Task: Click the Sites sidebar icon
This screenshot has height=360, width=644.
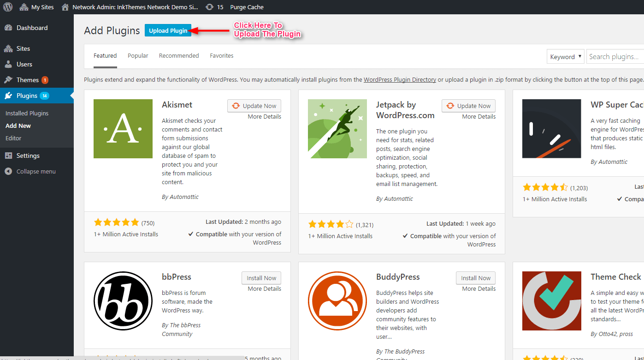Action: [8, 48]
